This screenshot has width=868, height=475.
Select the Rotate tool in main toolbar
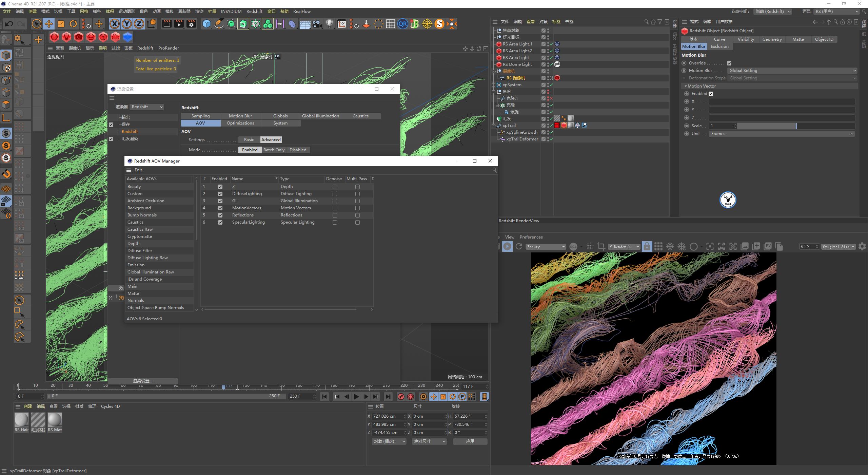tap(73, 24)
